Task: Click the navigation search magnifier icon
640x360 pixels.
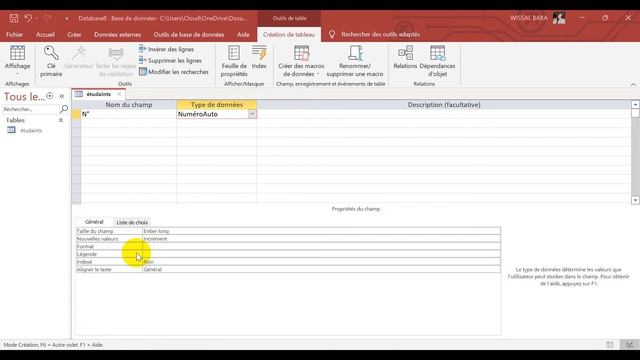Action: (x=64, y=109)
